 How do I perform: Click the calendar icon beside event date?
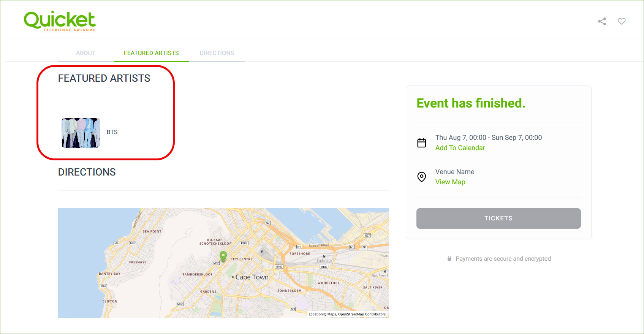(422, 143)
